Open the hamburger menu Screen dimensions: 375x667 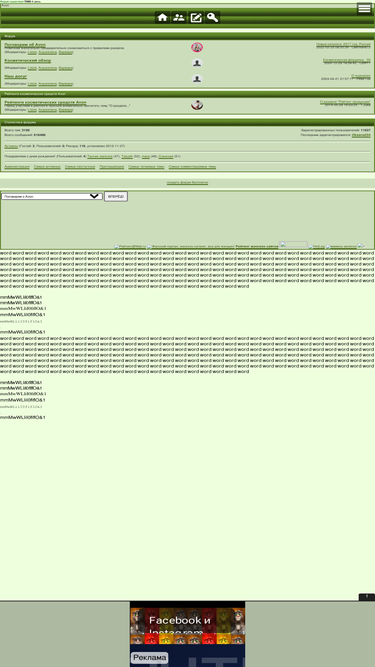364,8
